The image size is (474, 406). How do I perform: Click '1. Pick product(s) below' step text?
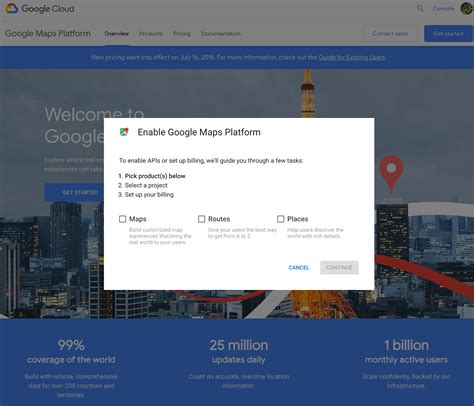[x=152, y=176]
